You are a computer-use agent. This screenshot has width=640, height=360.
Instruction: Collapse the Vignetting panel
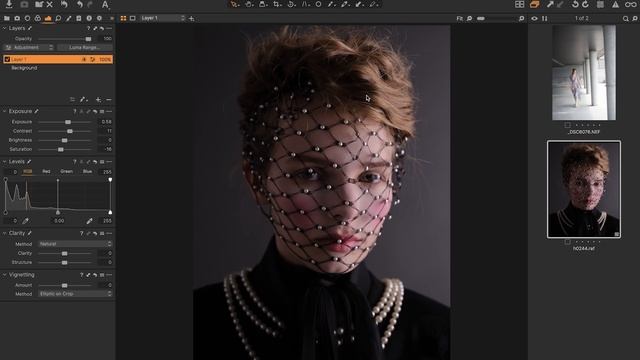pos(4,275)
